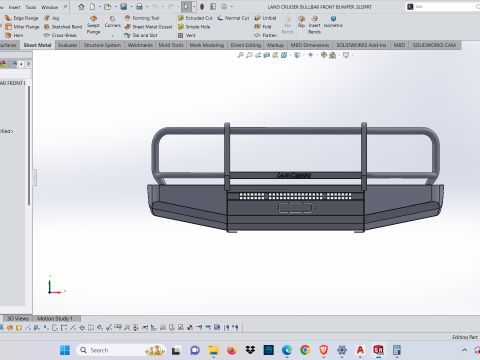
Task: Choose the Tab and Slot tool
Action: pos(141,35)
